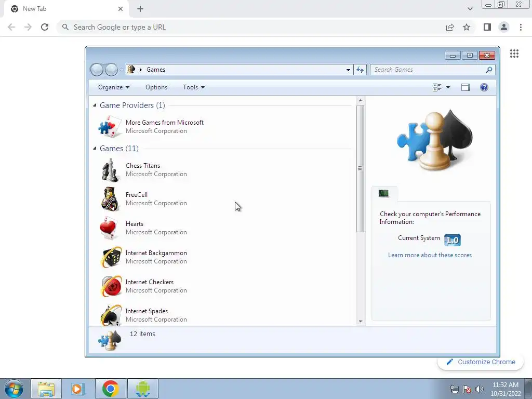Click the change view icon

coord(437,87)
